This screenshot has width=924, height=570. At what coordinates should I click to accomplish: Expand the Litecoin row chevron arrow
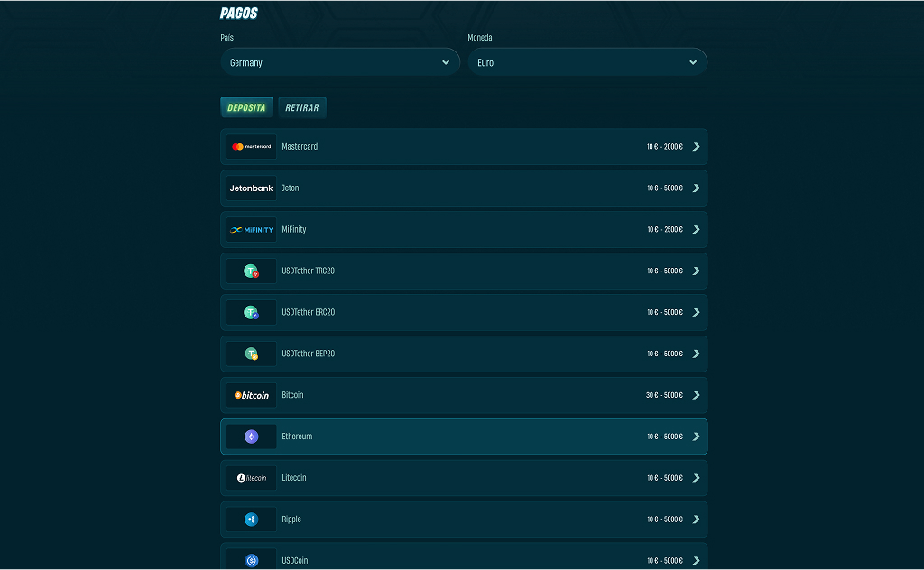(x=696, y=478)
